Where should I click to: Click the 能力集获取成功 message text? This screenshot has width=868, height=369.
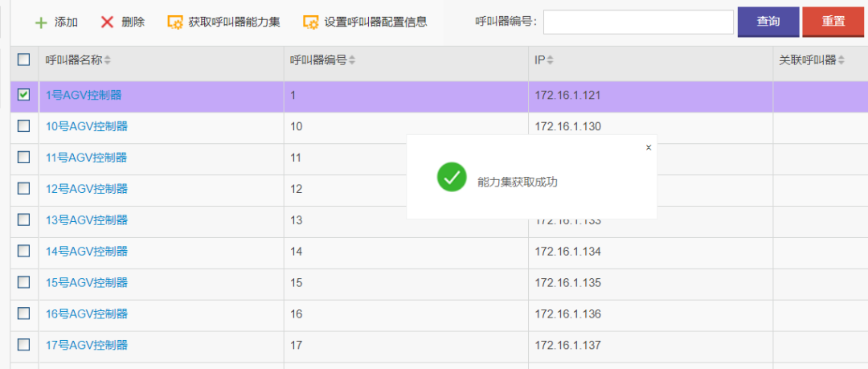pyautogui.click(x=517, y=182)
